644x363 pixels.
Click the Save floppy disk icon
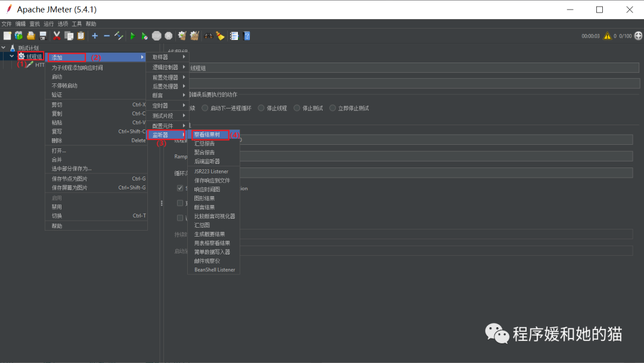click(43, 36)
